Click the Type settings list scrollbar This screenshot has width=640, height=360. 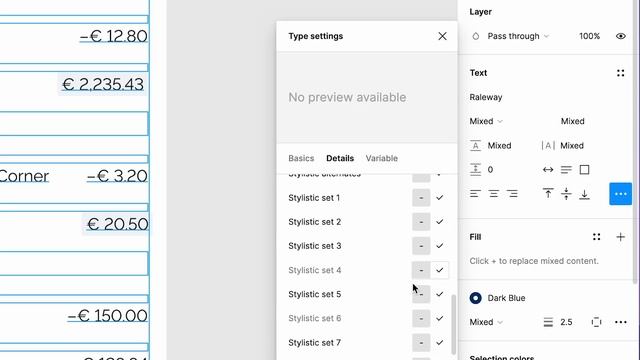pos(453,324)
